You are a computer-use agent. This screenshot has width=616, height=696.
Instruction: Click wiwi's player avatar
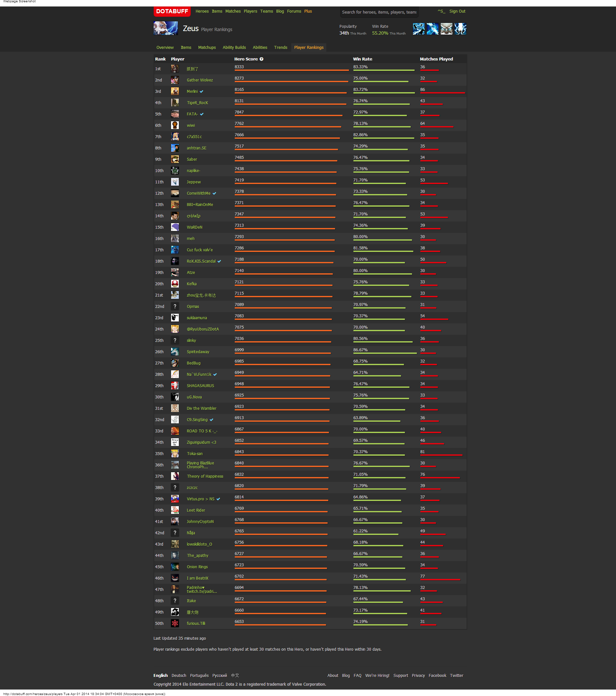(175, 125)
